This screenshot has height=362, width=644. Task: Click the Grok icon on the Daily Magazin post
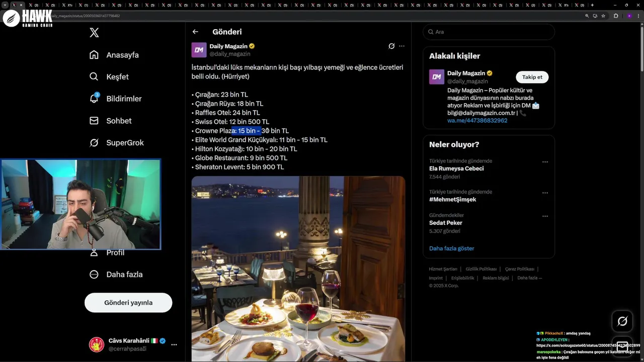click(x=391, y=46)
